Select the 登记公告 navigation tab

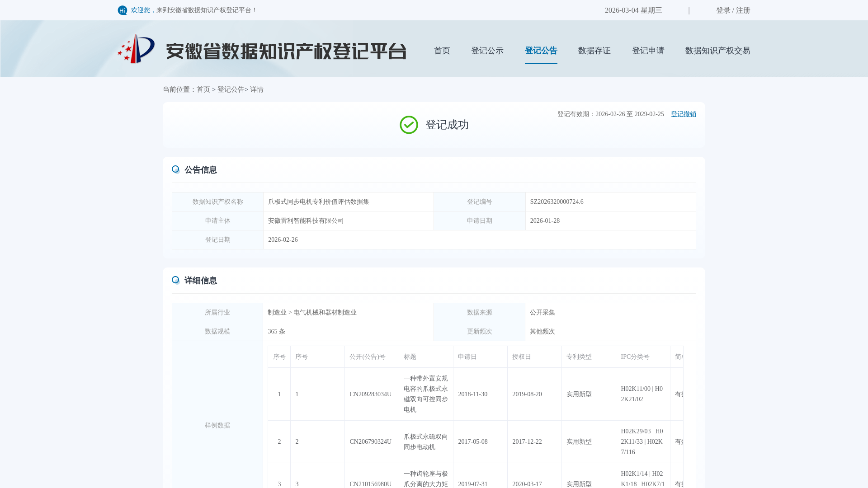541,51
